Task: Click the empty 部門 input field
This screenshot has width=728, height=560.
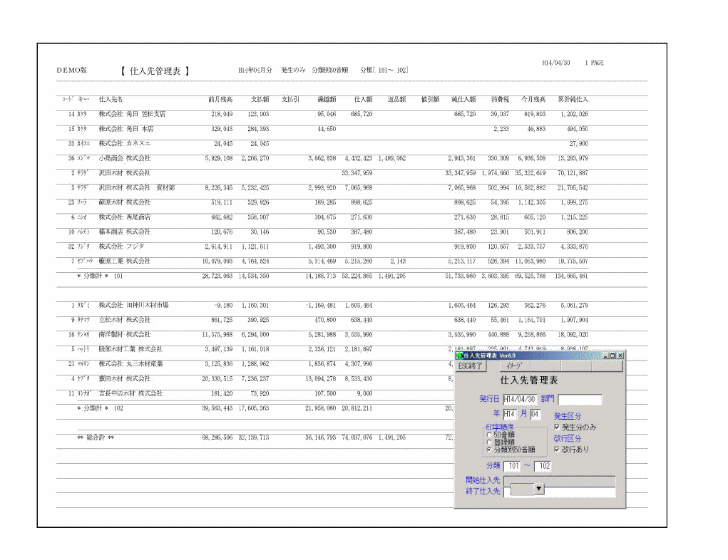Action: pos(580,399)
